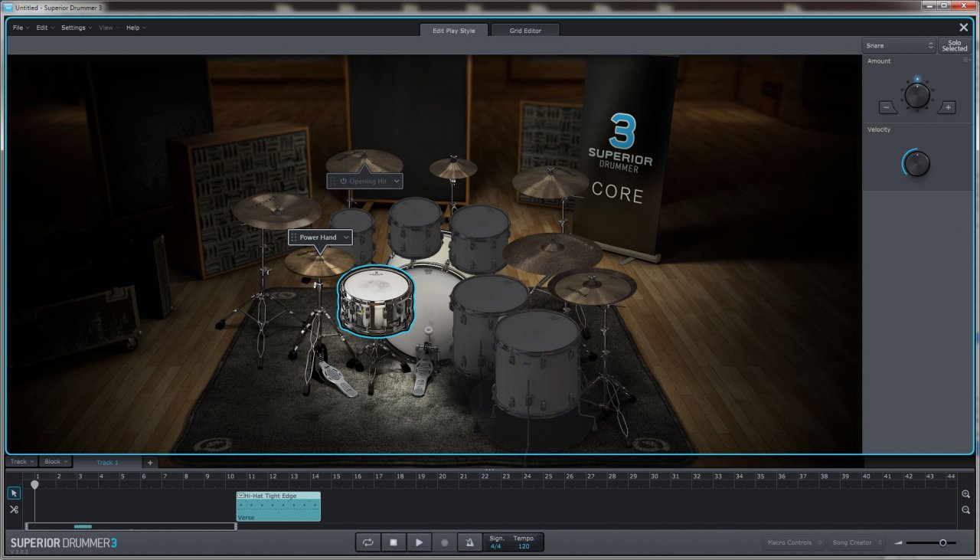Zoom in the timeline
980x560 pixels.
[x=965, y=495]
